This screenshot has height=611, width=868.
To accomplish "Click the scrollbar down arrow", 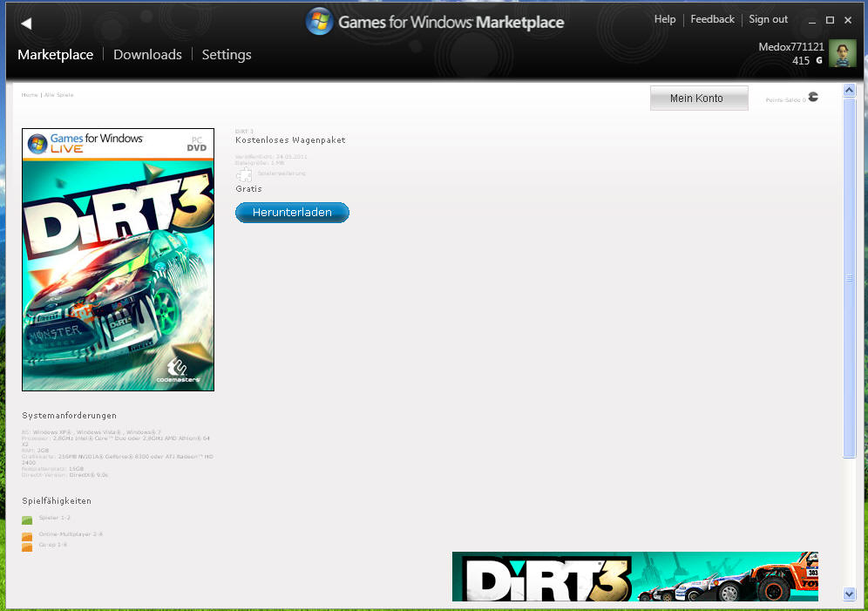I will [849, 594].
